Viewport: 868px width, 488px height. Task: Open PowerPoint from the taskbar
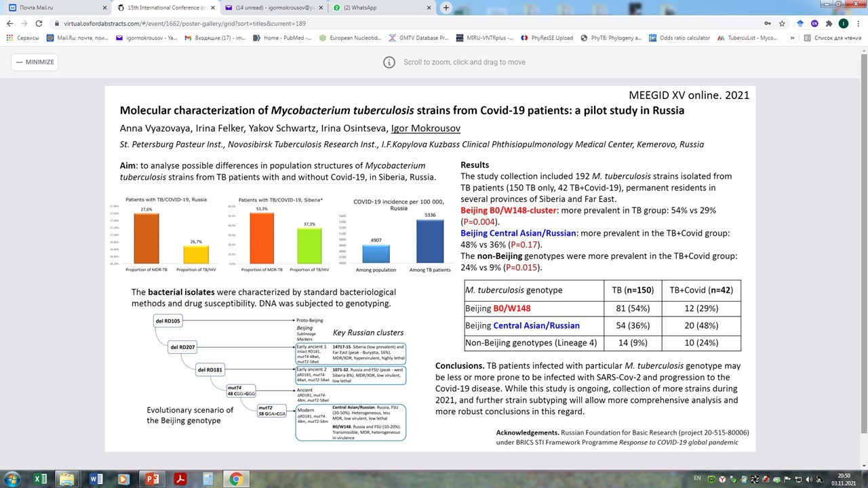tap(153, 479)
